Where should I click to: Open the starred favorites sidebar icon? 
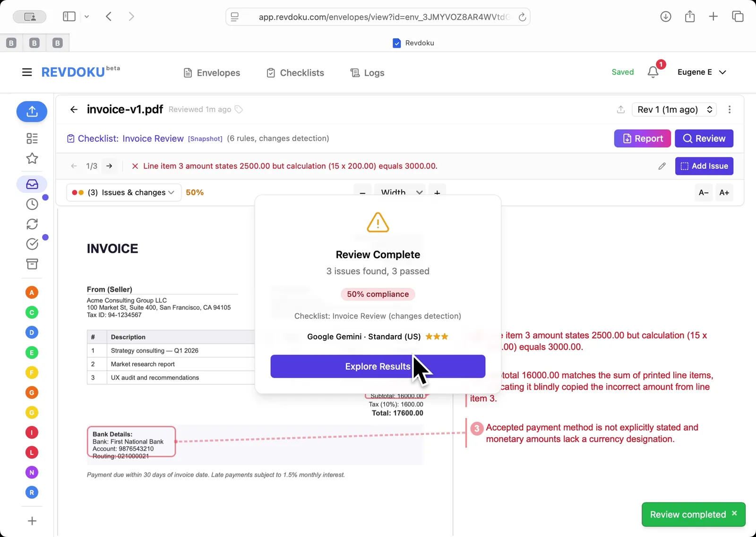32,159
